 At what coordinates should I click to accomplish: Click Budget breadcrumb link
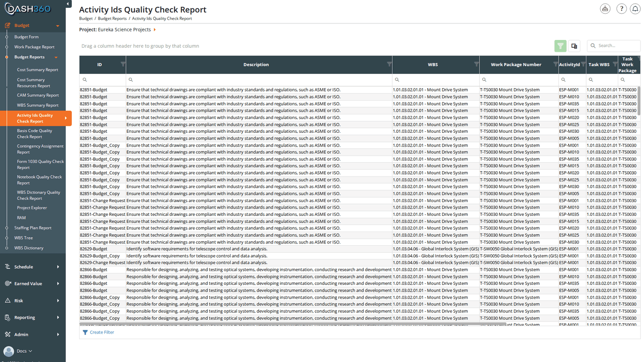pos(86,18)
